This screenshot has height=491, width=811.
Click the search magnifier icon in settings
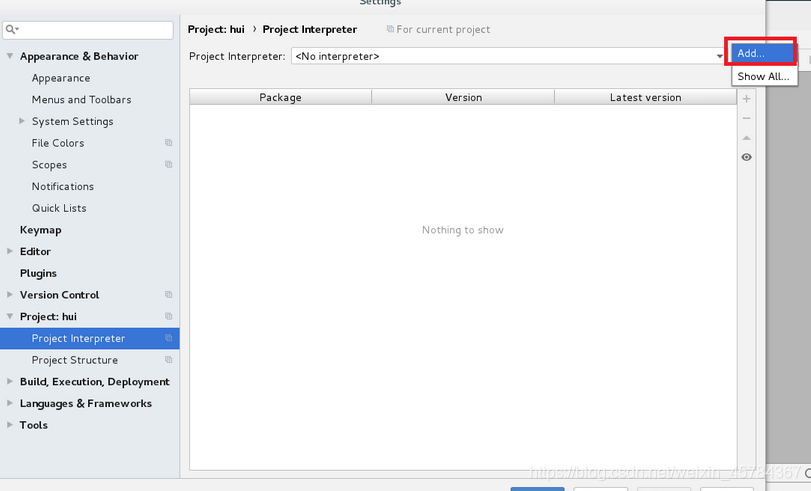click(x=11, y=29)
